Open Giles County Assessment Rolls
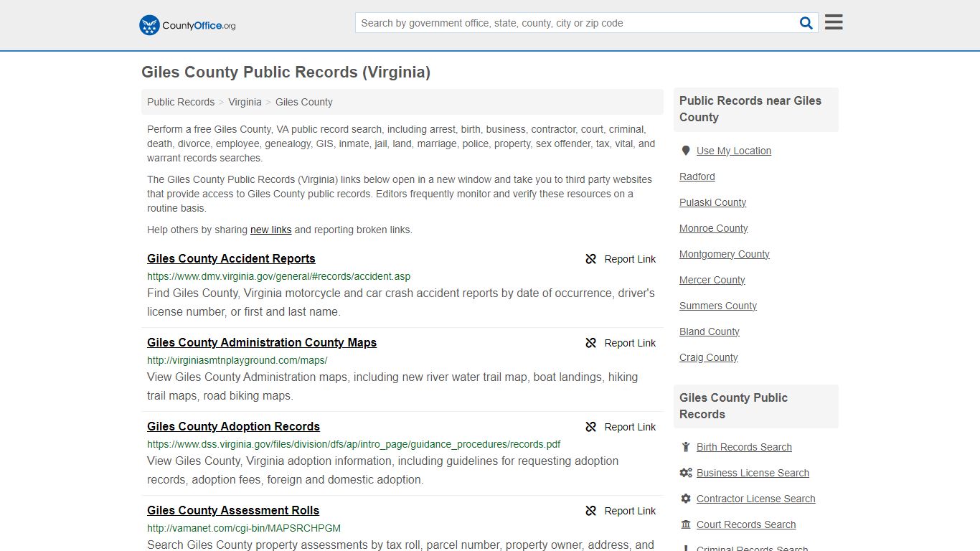 [233, 510]
